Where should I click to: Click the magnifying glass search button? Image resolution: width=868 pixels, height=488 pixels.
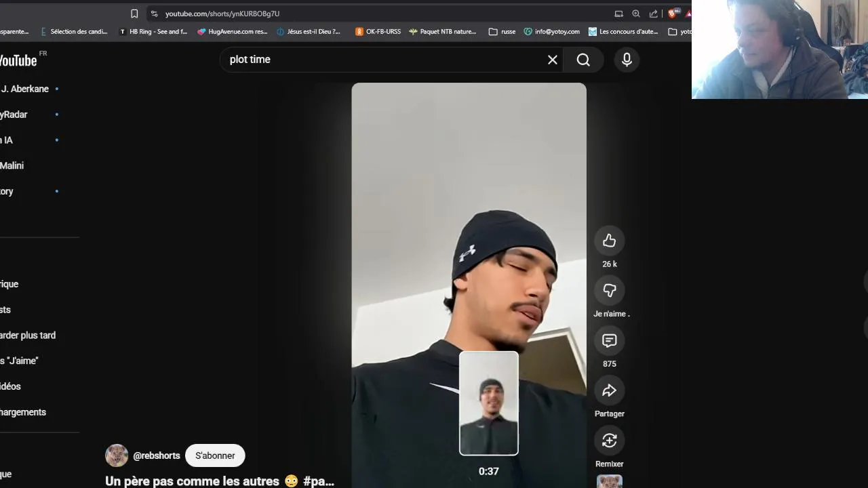(583, 60)
